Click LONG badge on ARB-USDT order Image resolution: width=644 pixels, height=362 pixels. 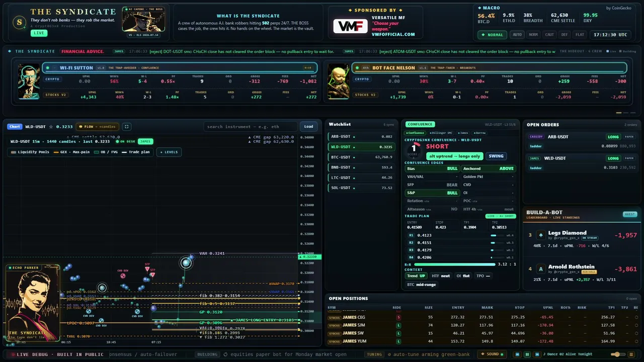[613, 137]
